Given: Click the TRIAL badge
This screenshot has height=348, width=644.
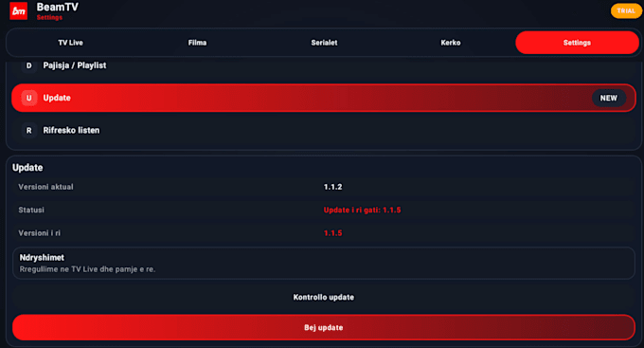Looking at the screenshot, I should coord(626,10).
